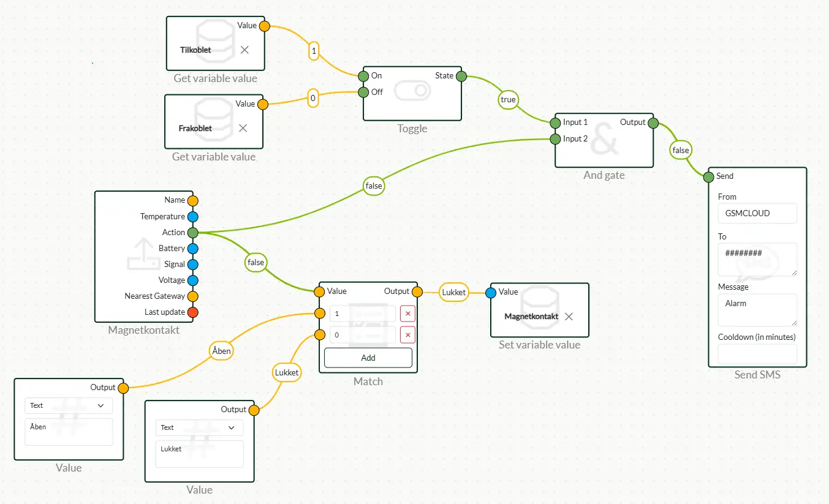This screenshot has width=829, height=504.
Task: Click the Off input port of Toggle
Action: coord(364,92)
